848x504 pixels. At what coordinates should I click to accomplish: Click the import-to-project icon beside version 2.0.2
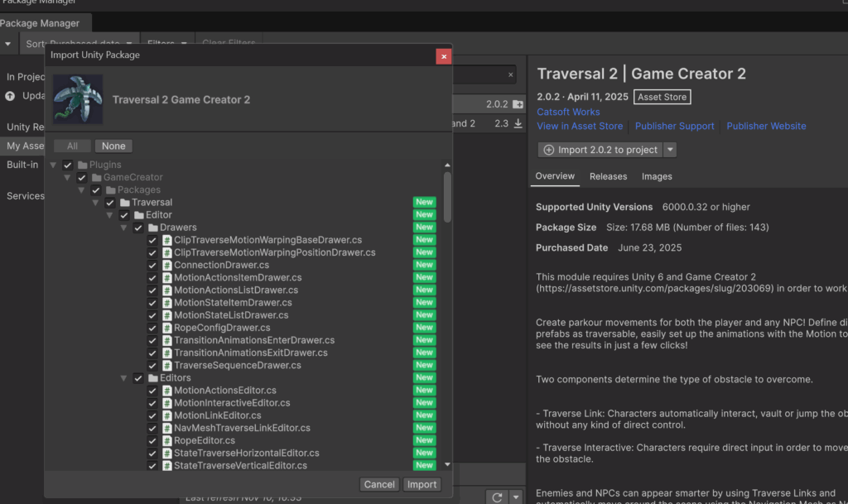pyautogui.click(x=518, y=104)
